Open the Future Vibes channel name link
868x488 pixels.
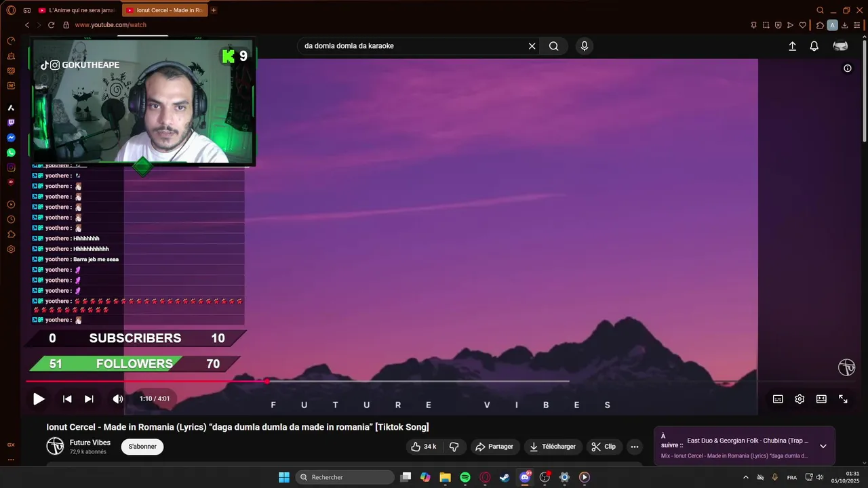90,443
